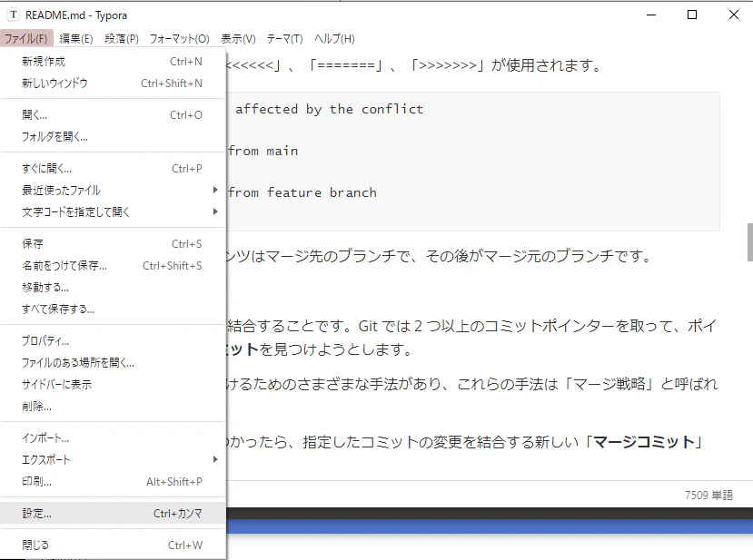Click the 'from main' code line
Image resolution: width=753 pixels, height=560 pixels.
(x=263, y=152)
